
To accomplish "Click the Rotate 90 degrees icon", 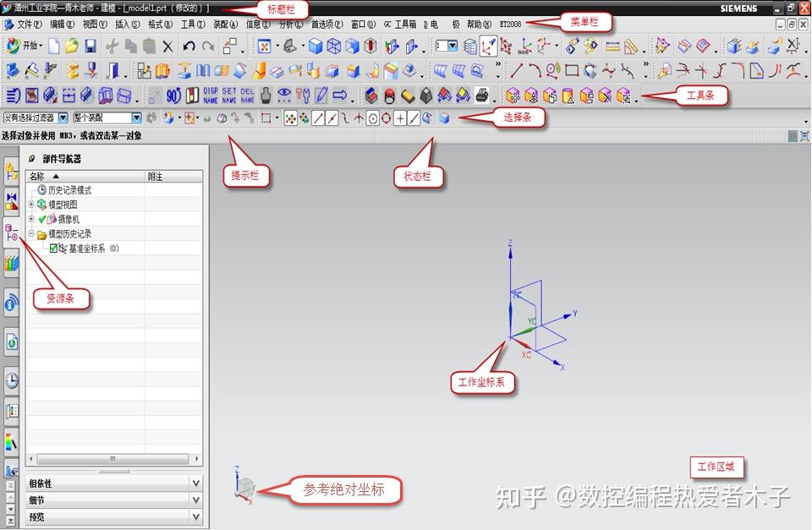I will [173, 96].
